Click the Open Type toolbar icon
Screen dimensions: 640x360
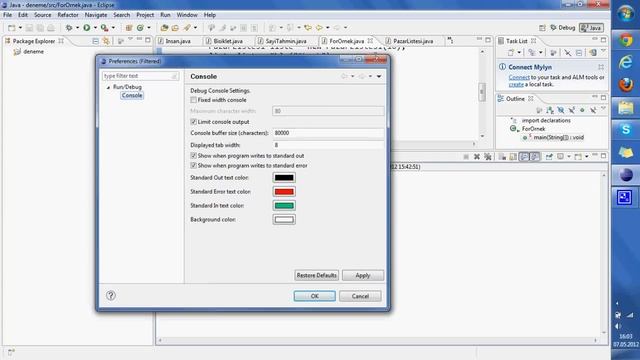pyautogui.click(x=164, y=28)
